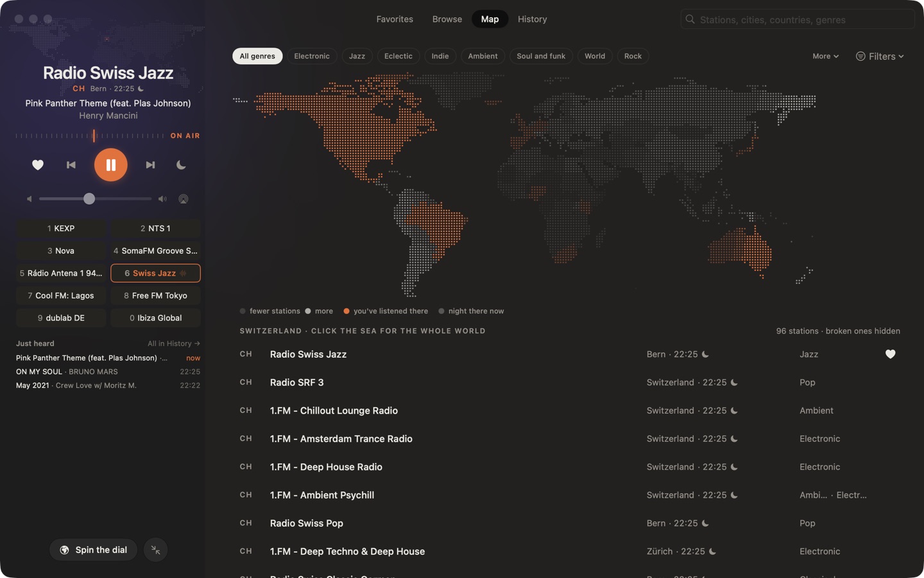Open the History tab
This screenshot has width=924, height=578.
[x=533, y=19]
